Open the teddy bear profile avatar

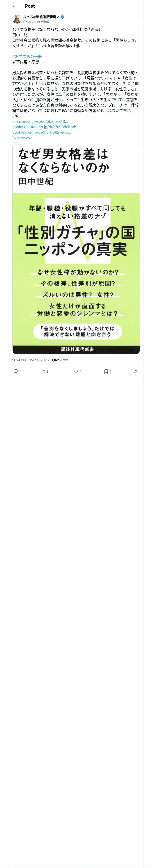[16, 19]
